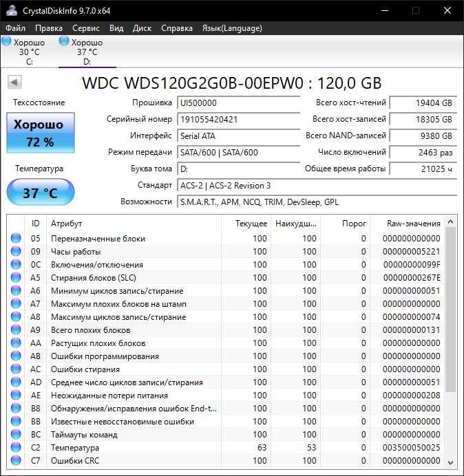The width and height of the screenshot is (464, 476).
Task: Click the Интерфейс field Serial ATA
Action: pos(238,136)
